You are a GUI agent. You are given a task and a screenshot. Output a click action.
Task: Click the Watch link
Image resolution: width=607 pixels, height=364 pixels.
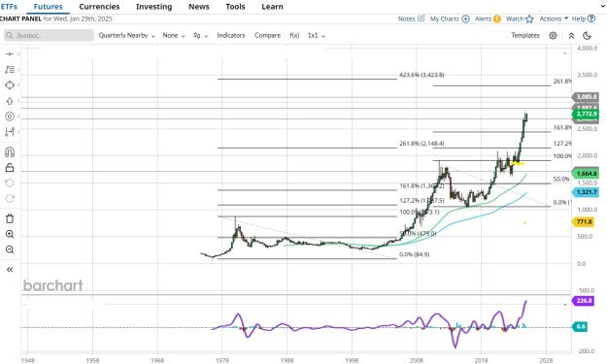[x=515, y=18]
